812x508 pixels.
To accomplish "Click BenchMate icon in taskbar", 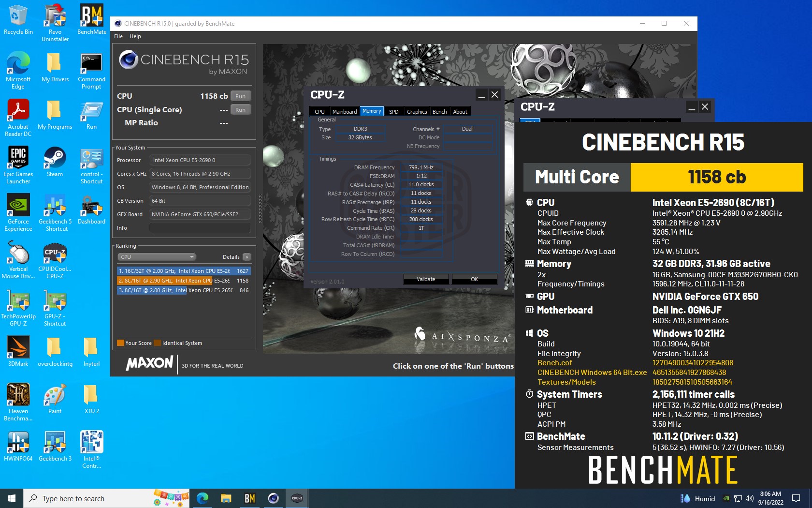I will [250, 498].
